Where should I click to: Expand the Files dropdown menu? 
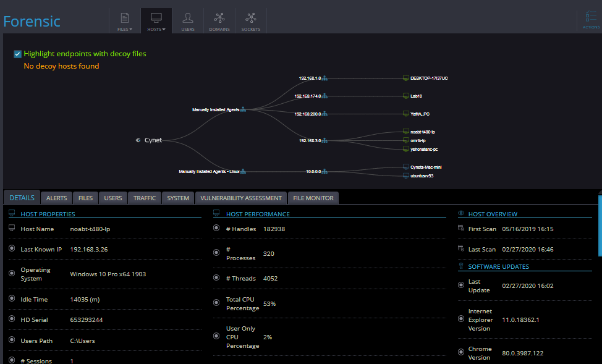(x=125, y=20)
